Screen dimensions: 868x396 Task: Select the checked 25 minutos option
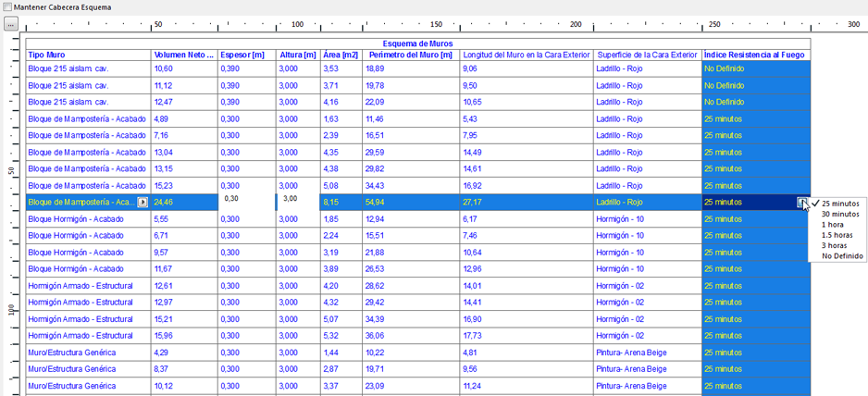[x=839, y=204]
